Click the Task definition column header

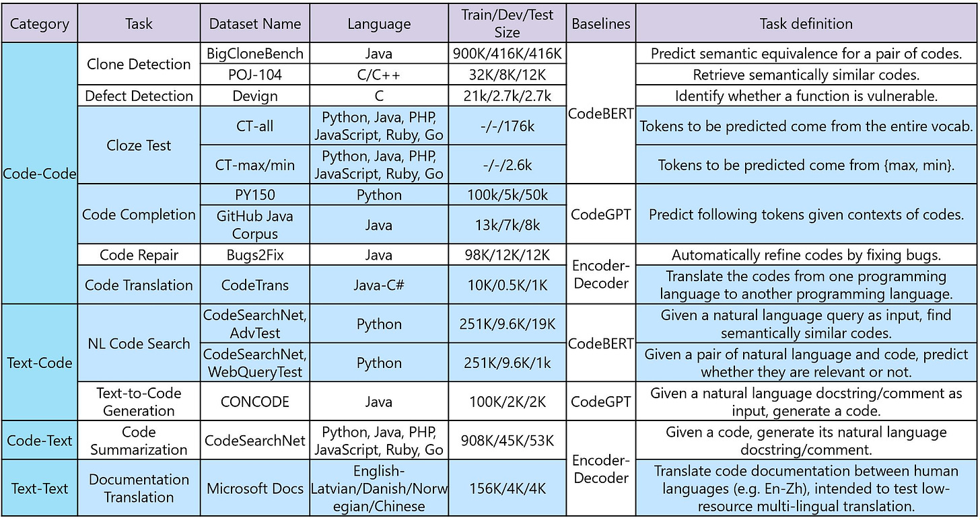point(805,23)
